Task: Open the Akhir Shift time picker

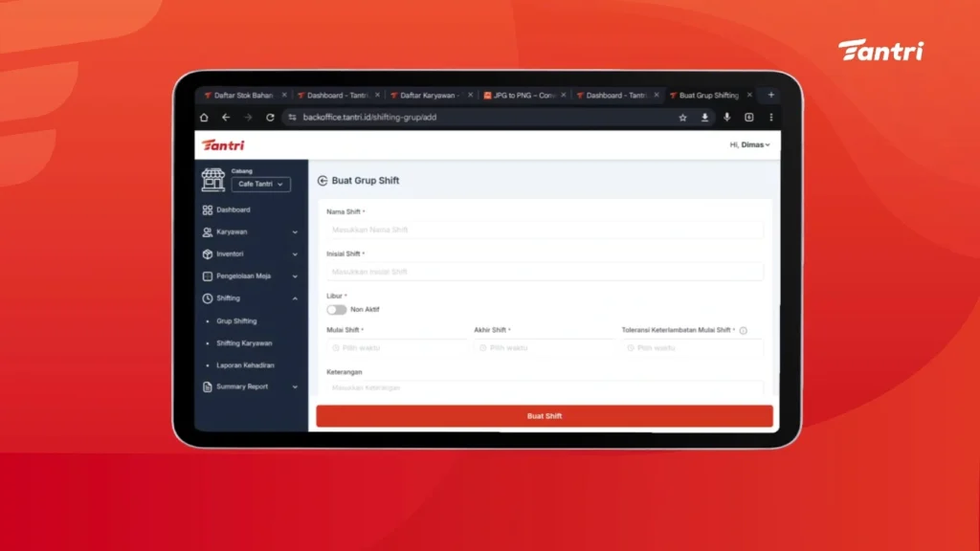Action: click(x=544, y=348)
